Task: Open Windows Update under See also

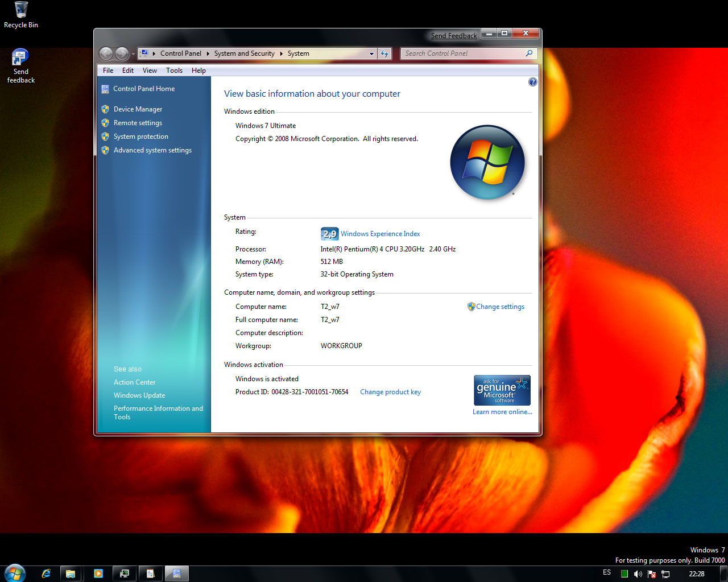Action: pyautogui.click(x=139, y=395)
